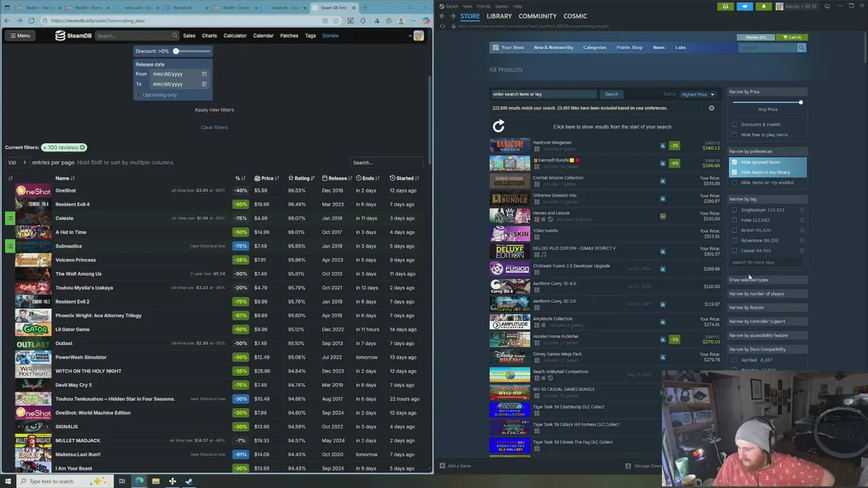The width and height of the screenshot is (868, 488).
Task: Open Subnautica in the sales list
Action: [68, 246]
